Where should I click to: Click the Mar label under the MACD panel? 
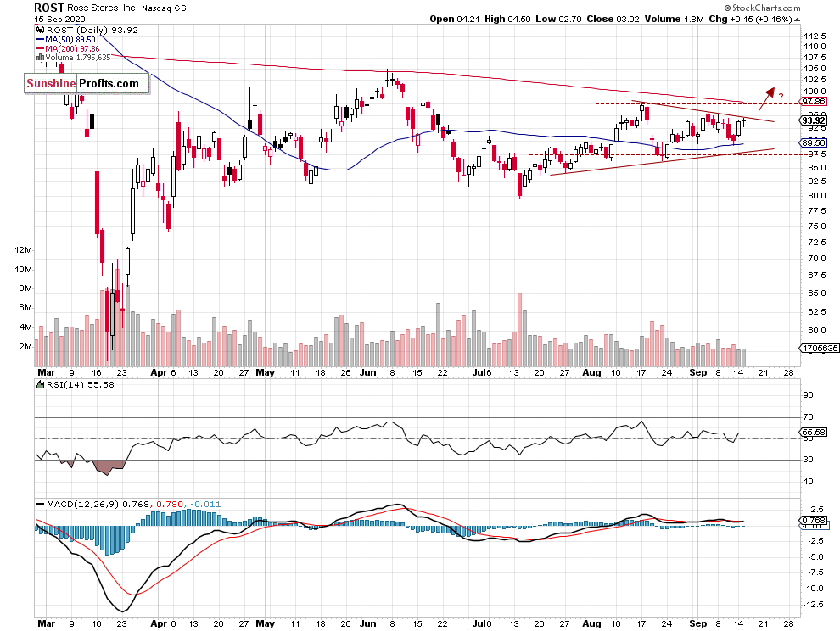[x=47, y=623]
